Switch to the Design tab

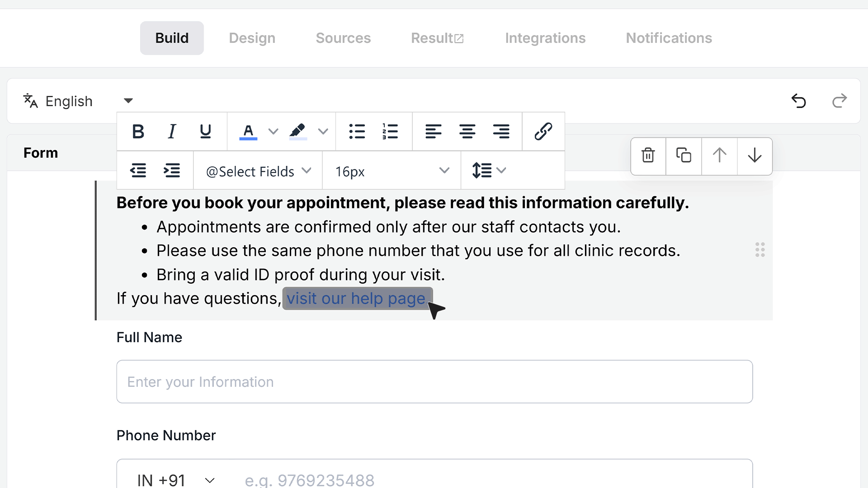point(252,38)
